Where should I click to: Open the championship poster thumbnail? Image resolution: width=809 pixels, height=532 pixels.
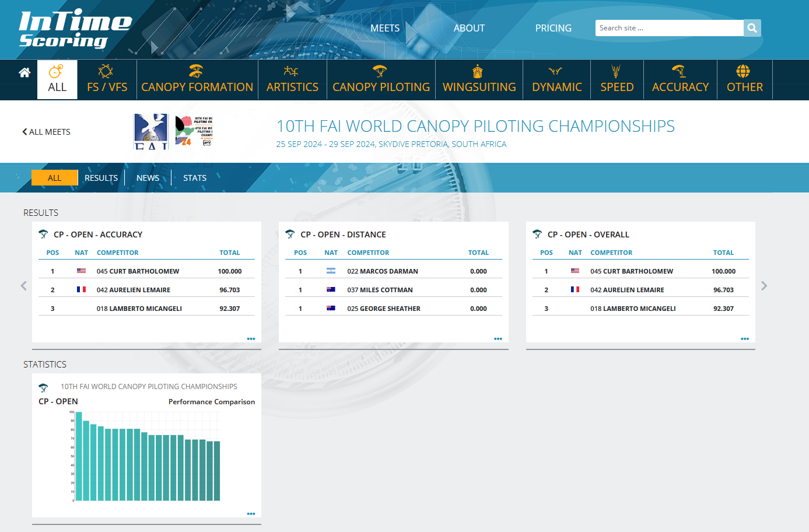pos(194,131)
